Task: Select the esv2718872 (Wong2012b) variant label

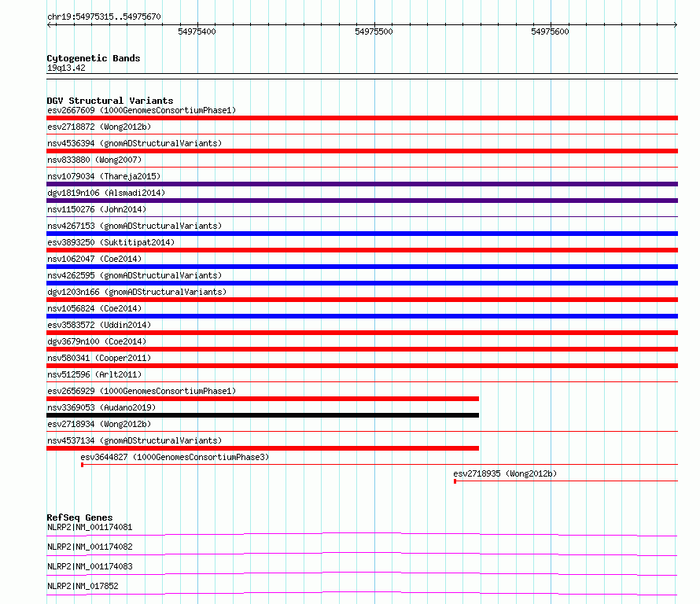Action: [x=99, y=127]
